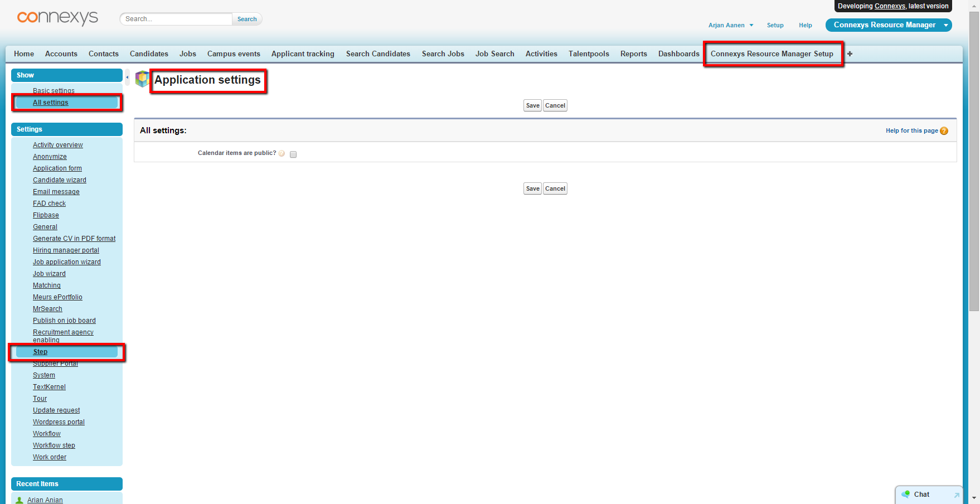Open Publish on job board settings
Viewport: 980px width, 504px height.
(x=64, y=321)
